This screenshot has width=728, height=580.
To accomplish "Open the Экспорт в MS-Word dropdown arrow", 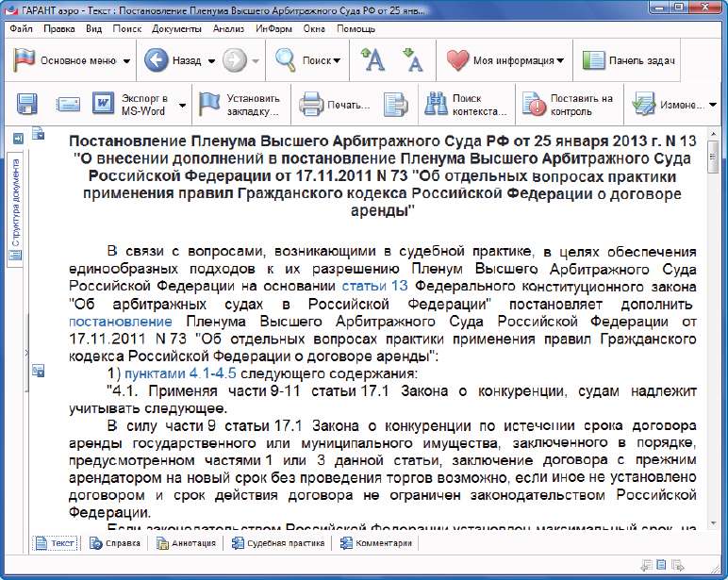I will pos(183,105).
